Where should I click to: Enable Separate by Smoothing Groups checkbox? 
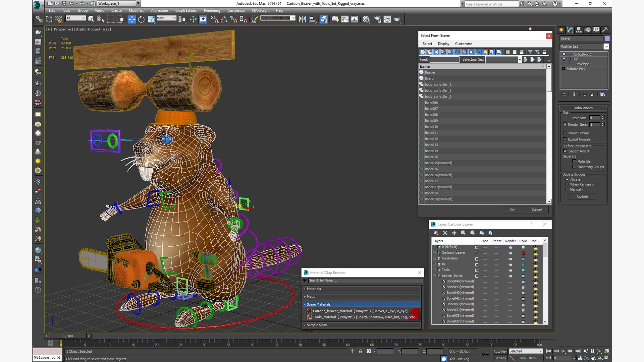[574, 167]
